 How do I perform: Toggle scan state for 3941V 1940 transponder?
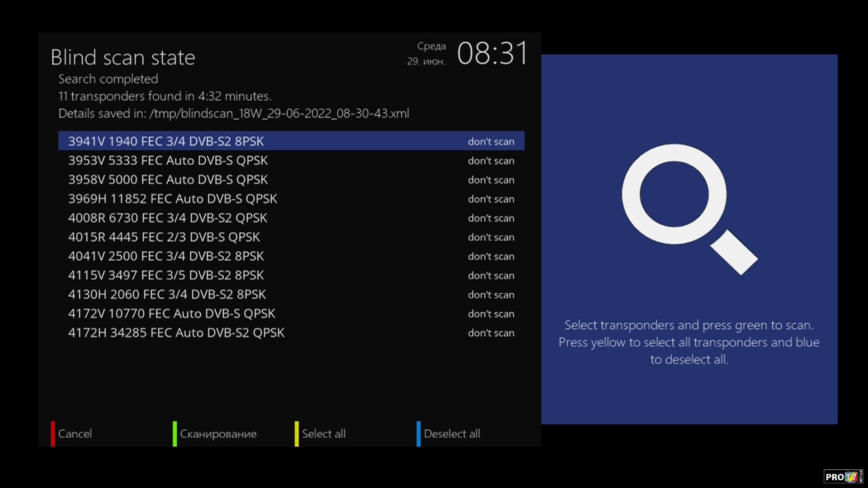(491, 141)
